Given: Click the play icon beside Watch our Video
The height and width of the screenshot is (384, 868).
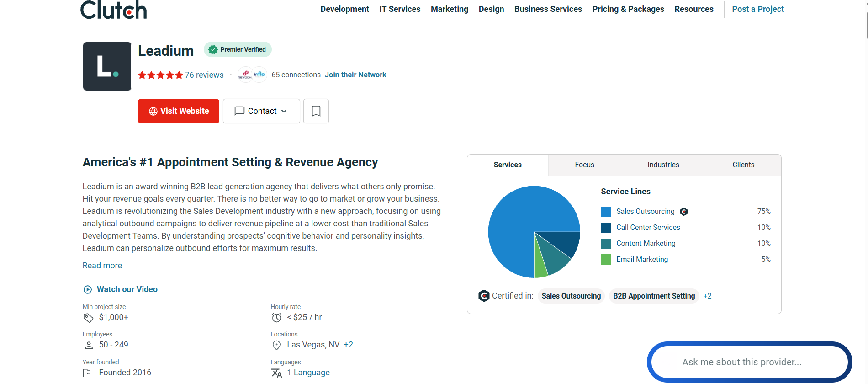Looking at the screenshot, I should 88,289.
